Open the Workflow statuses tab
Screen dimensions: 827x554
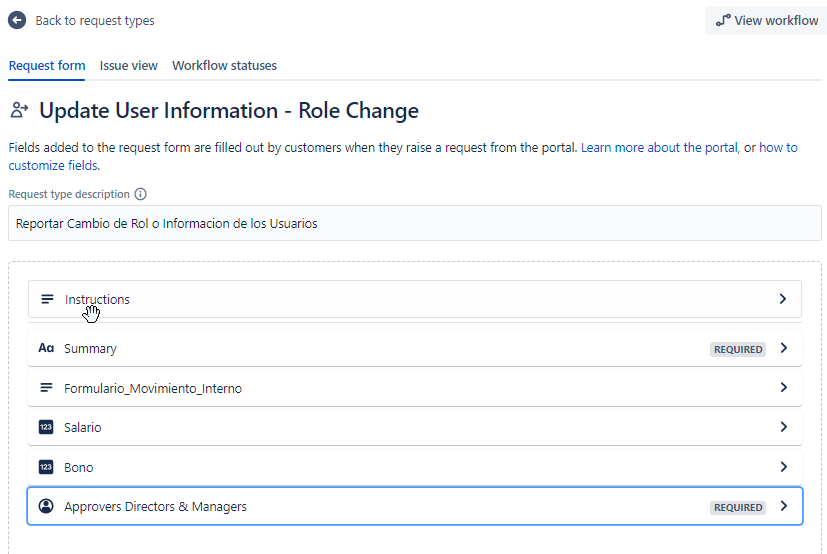click(224, 66)
